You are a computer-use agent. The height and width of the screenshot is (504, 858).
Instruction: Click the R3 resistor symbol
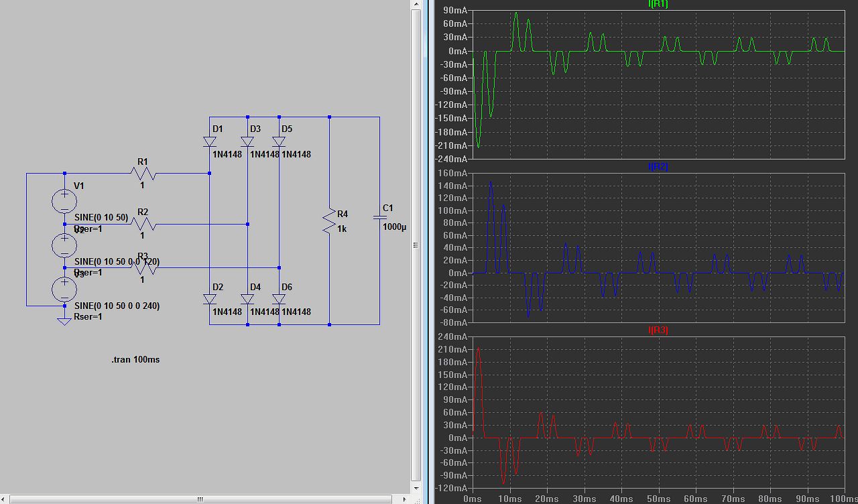[143, 267]
